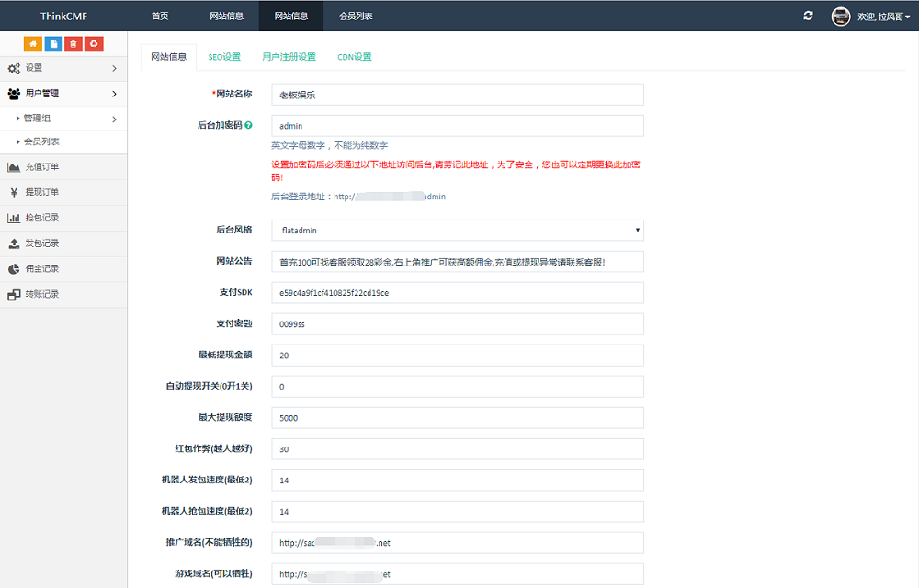Open the 后台风格 flatadmin dropdown
The height and width of the screenshot is (588, 919).
pyautogui.click(x=458, y=231)
